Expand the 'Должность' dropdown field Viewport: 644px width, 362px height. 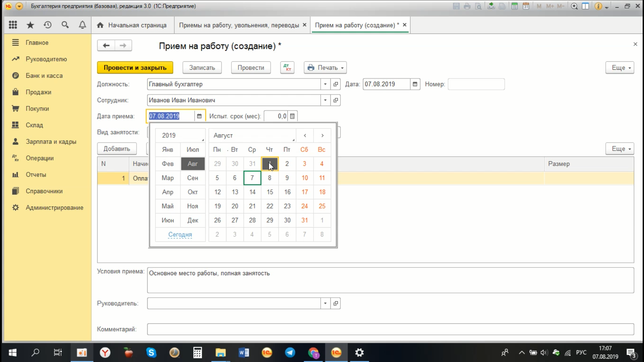pyautogui.click(x=325, y=84)
